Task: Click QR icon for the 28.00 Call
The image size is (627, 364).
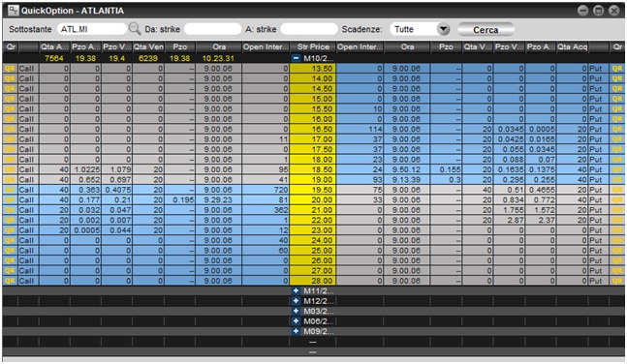Action: point(10,281)
